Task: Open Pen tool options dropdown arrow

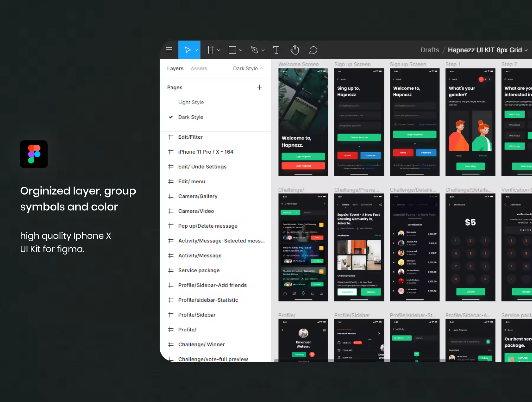Action: (263, 50)
